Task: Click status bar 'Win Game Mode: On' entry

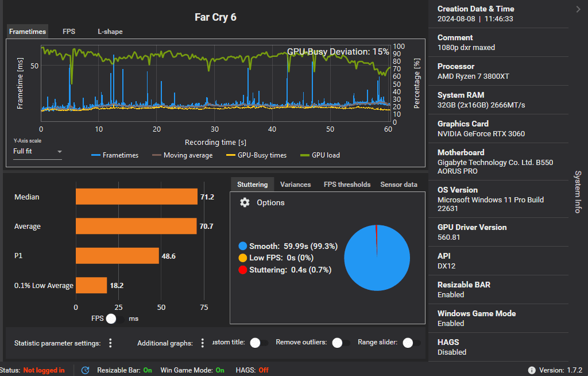Action: (192, 370)
